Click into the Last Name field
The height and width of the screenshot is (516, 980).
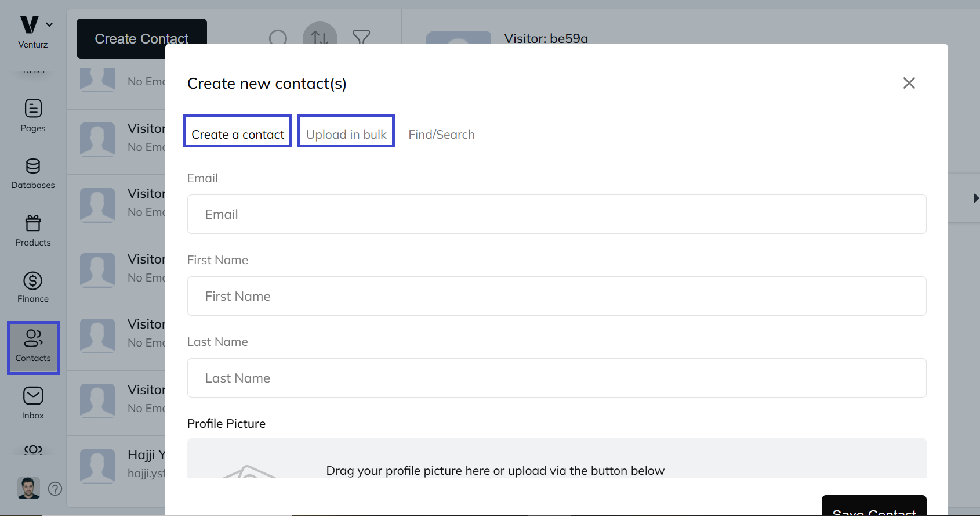556,378
